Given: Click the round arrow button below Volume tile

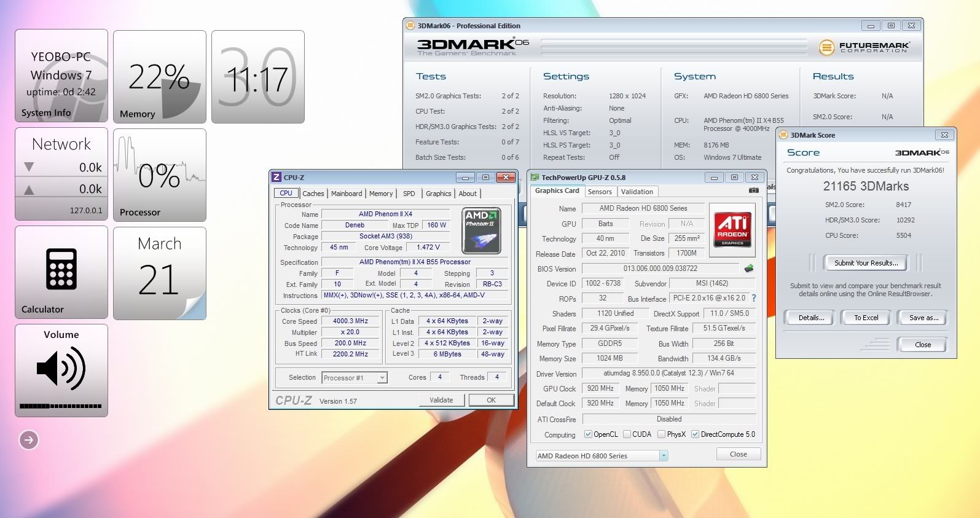Looking at the screenshot, I should 29,440.
